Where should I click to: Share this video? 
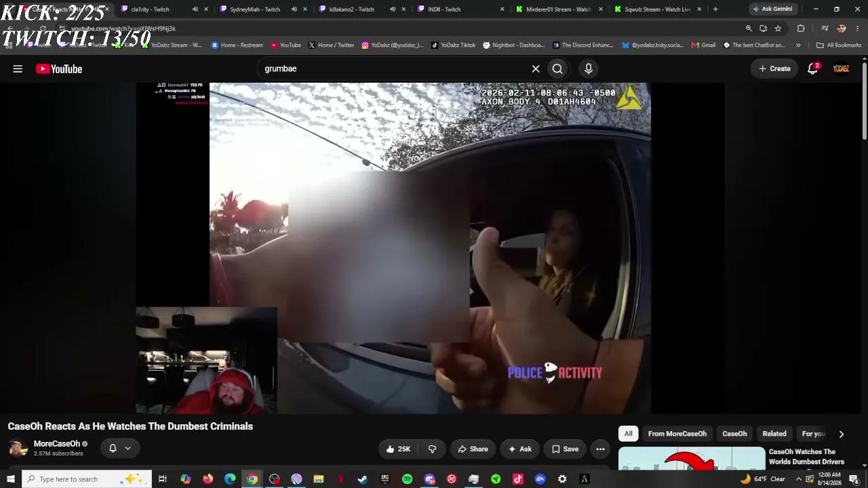[473, 449]
